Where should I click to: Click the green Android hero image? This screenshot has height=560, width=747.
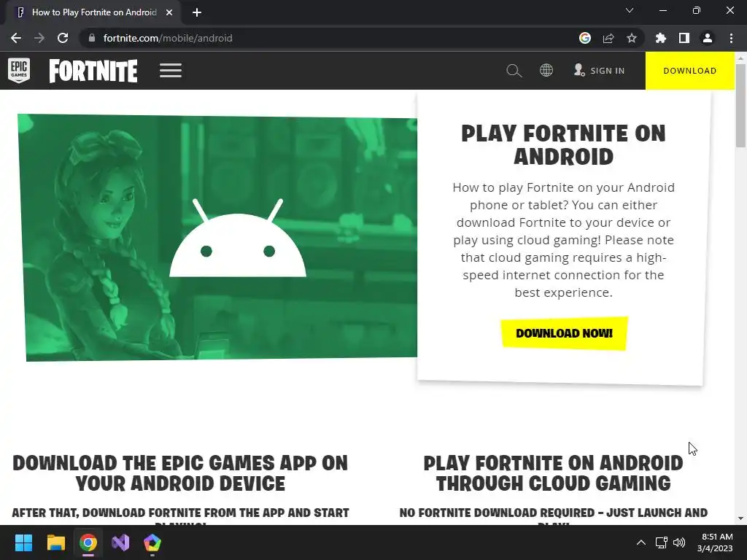pyautogui.click(x=217, y=238)
